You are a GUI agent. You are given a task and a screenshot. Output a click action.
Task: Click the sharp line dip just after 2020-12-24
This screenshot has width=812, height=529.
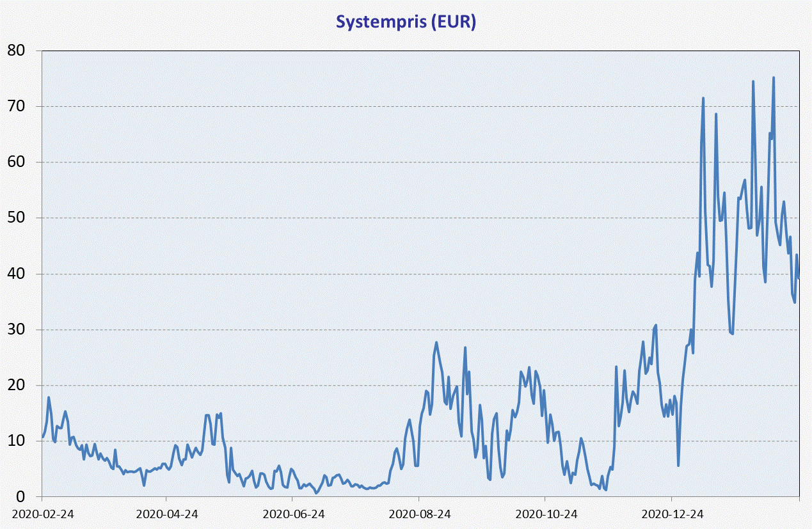(x=678, y=465)
